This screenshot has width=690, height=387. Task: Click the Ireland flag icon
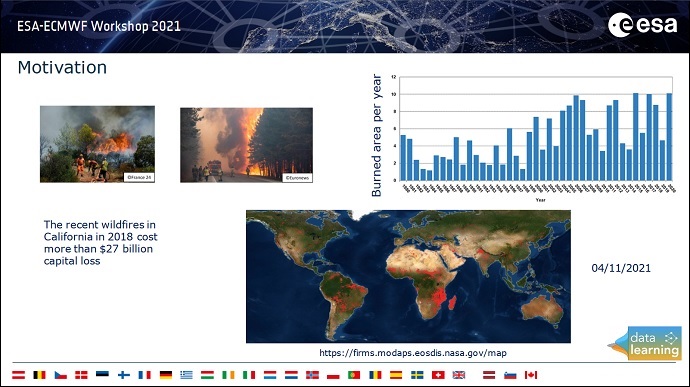click(228, 375)
